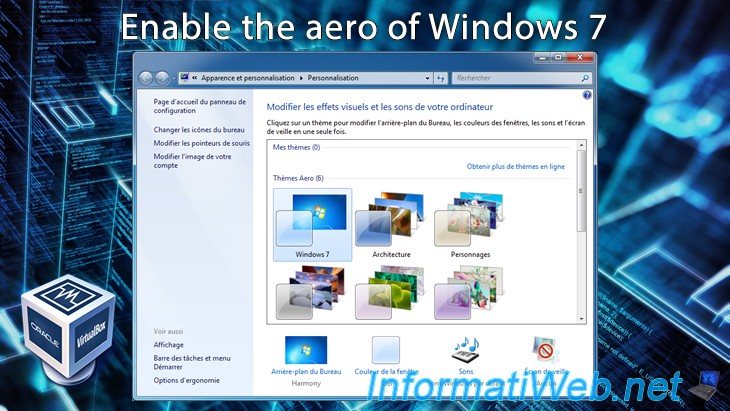Screen dimensions: 730x411
Task: Click the Back navigation arrow button
Action: tap(146, 78)
